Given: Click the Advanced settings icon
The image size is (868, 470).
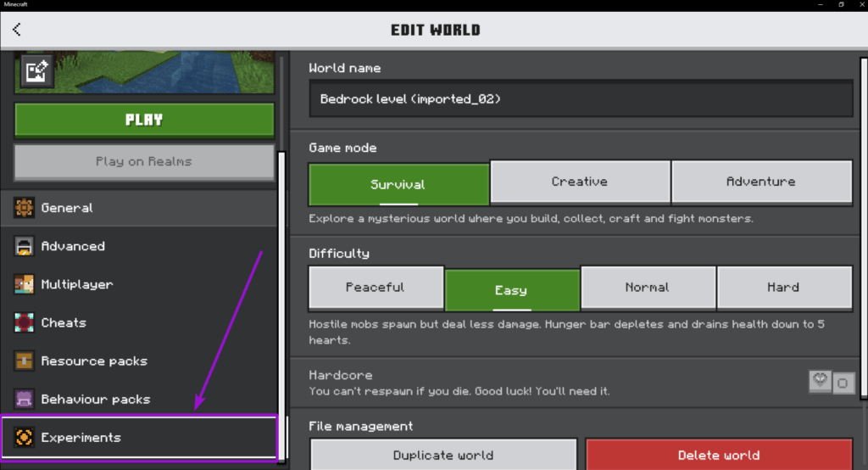Looking at the screenshot, I should [x=24, y=246].
